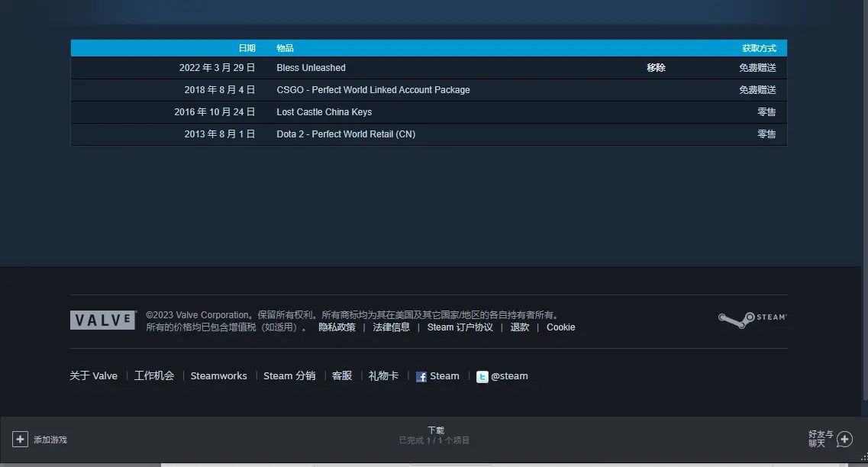Open the 工作机会 link
This screenshot has width=868, height=467.
pyautogui.click(x=154, y=375)
